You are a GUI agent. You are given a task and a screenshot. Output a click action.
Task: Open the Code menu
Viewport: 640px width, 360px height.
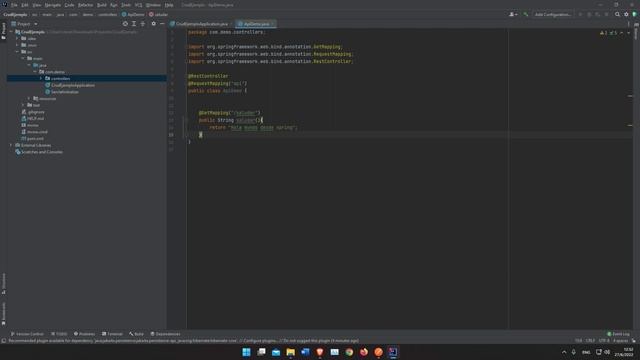pos(69,5)
